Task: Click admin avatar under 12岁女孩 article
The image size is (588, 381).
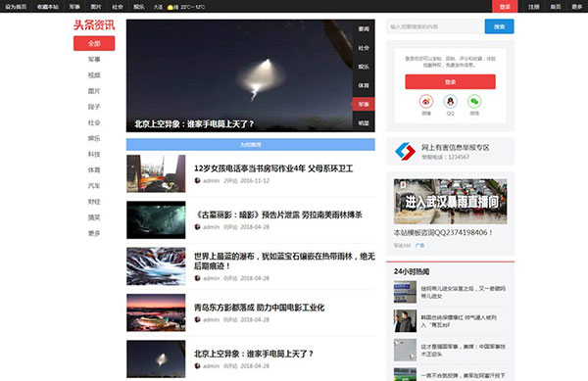Action: [197, 180]
